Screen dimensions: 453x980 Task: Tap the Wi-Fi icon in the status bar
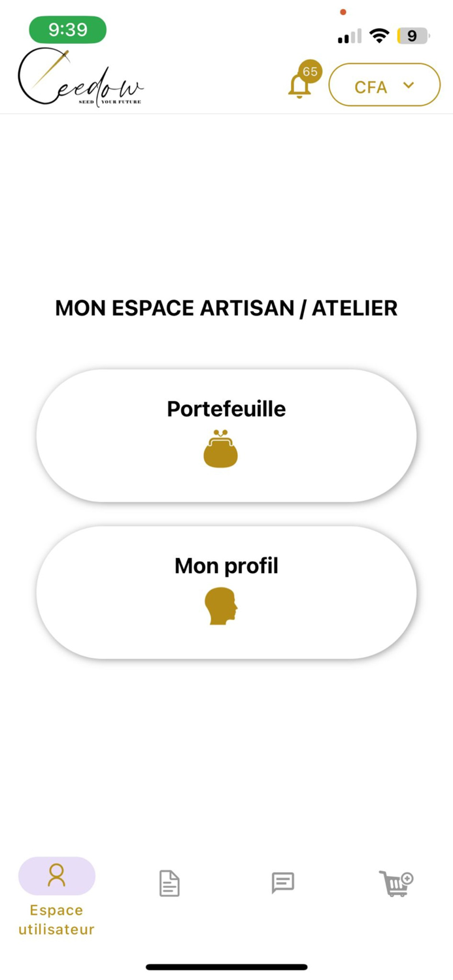point(379,35)
